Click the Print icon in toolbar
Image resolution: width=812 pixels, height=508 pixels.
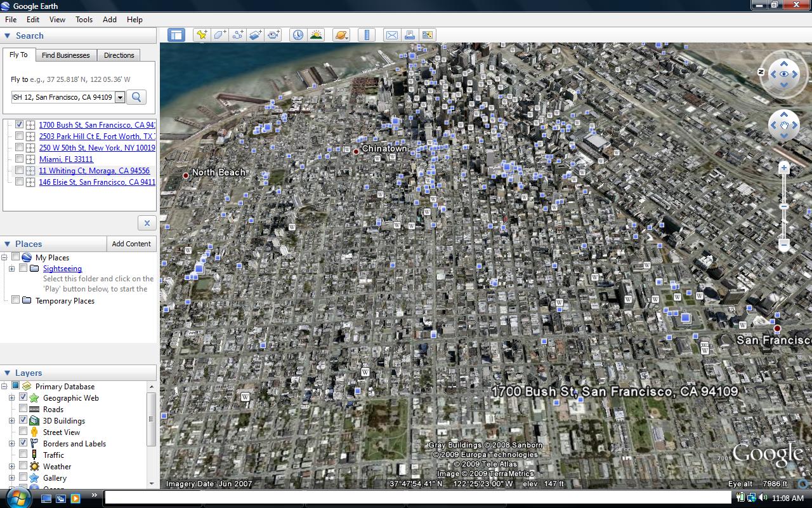coord(409,35)
